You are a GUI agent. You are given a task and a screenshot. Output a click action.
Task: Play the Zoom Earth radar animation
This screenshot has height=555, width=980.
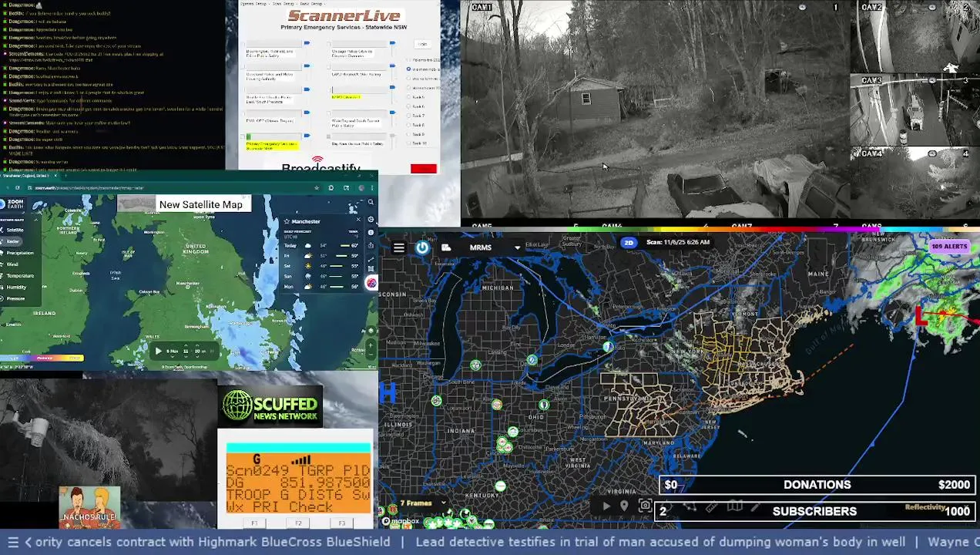(x=158, y=351)
